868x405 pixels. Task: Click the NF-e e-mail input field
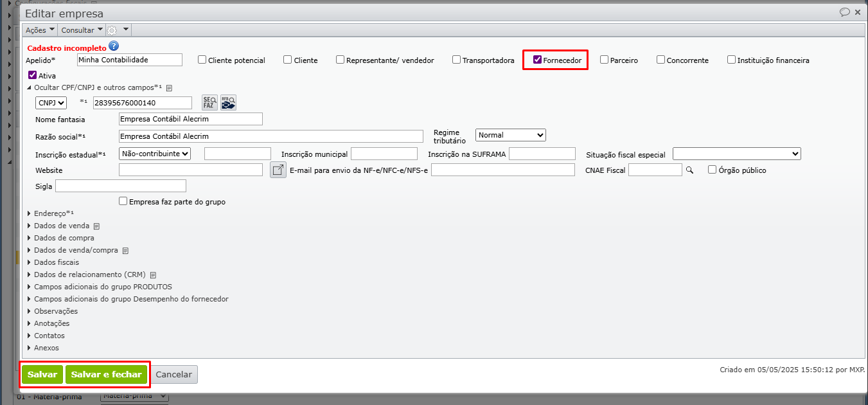503,170
